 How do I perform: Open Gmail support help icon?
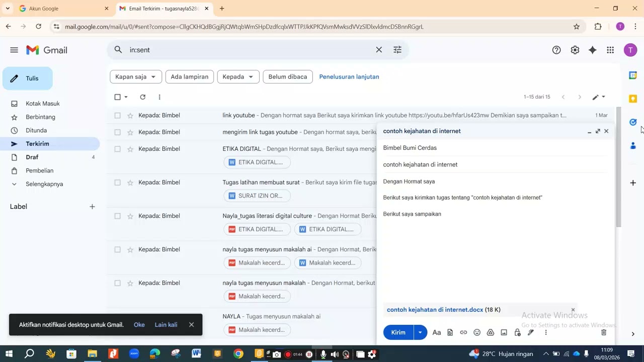click(556, 50)
